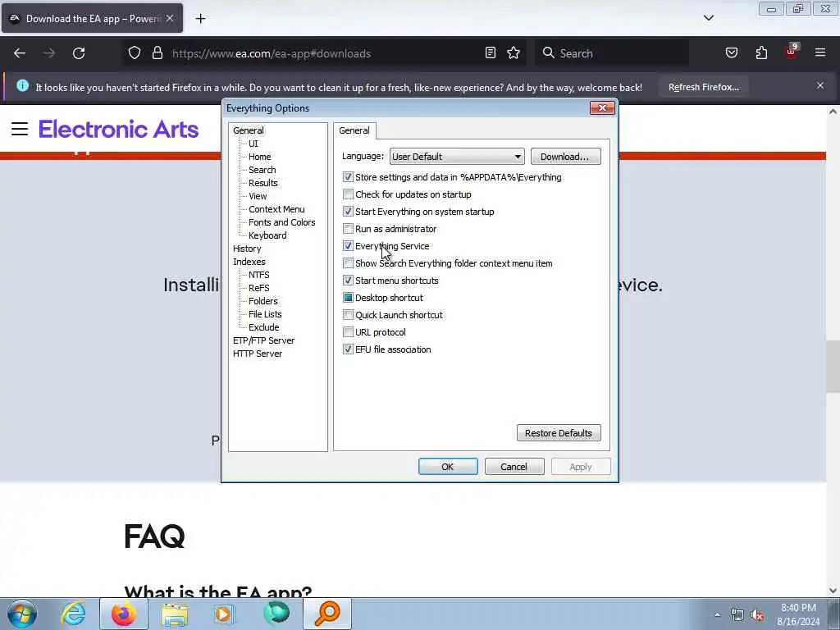The image size is (840, 630).
Task: Open muted volume tray icon
Action: [x=757, y=615]
